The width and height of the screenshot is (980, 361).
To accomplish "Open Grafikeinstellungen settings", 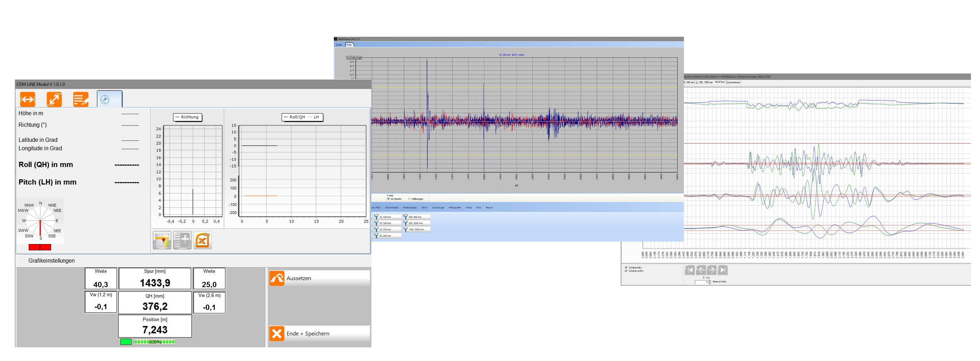I will [51, 261].
